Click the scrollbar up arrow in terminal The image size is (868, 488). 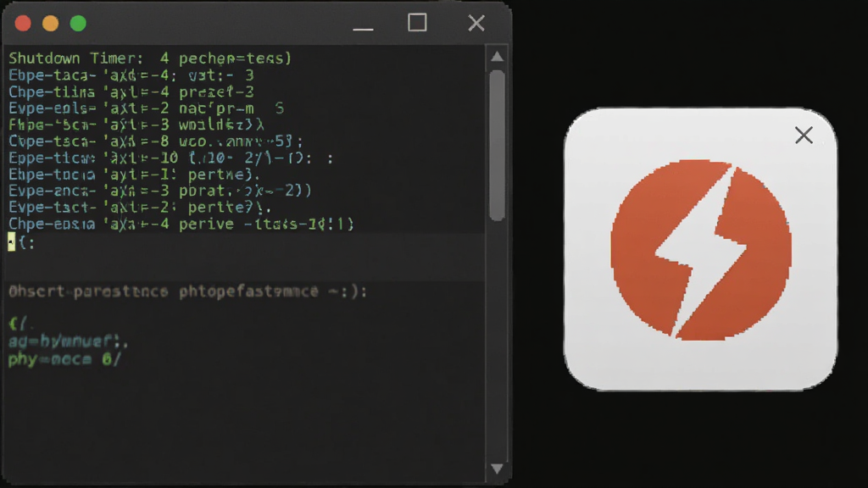(x=497, y=57)
